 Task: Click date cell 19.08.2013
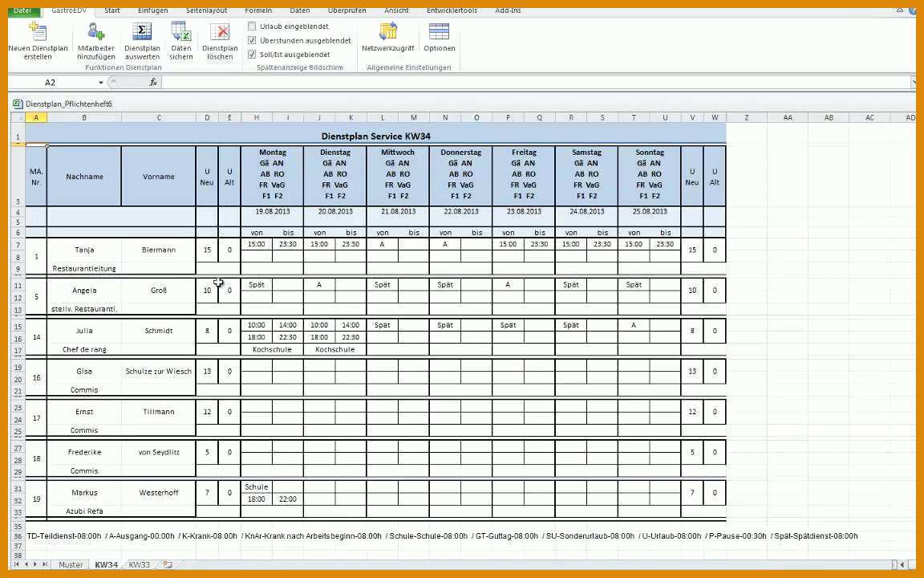click(272, 211)
